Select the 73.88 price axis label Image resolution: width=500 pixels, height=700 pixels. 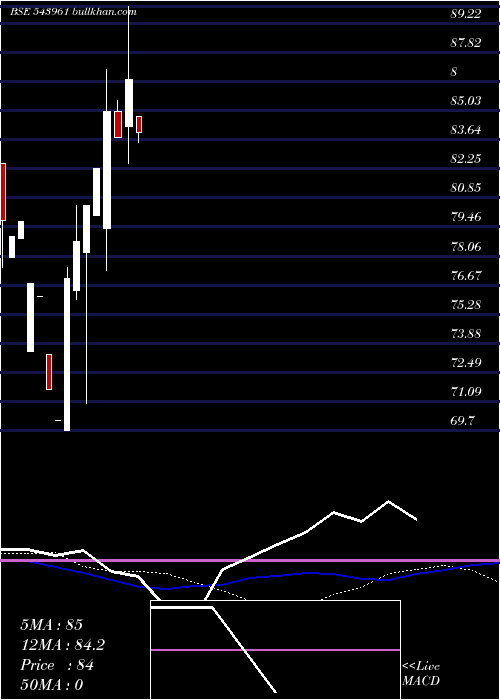466,333
